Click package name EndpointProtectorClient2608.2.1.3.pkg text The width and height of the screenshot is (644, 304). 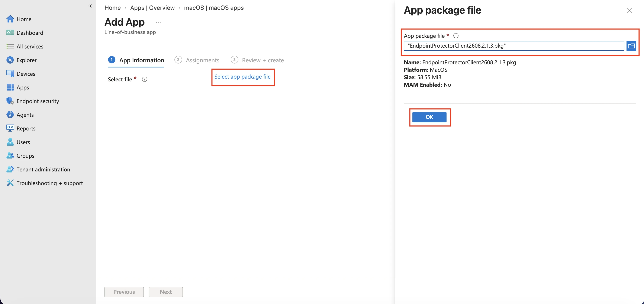coord(469,62)
